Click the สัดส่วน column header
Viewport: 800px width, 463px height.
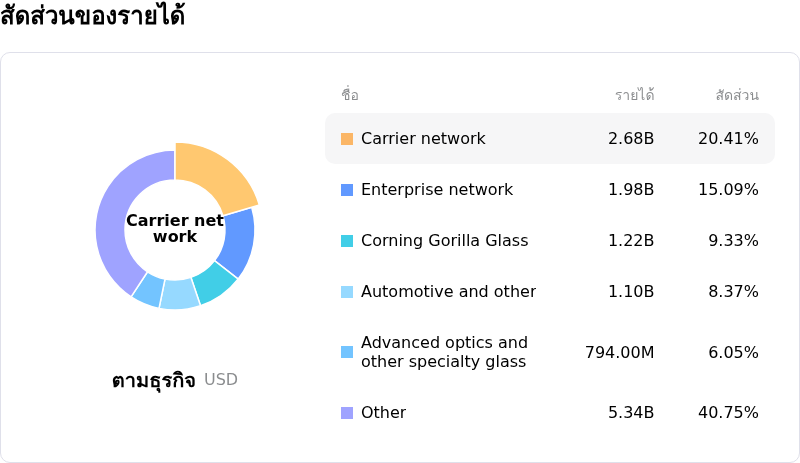737,96
